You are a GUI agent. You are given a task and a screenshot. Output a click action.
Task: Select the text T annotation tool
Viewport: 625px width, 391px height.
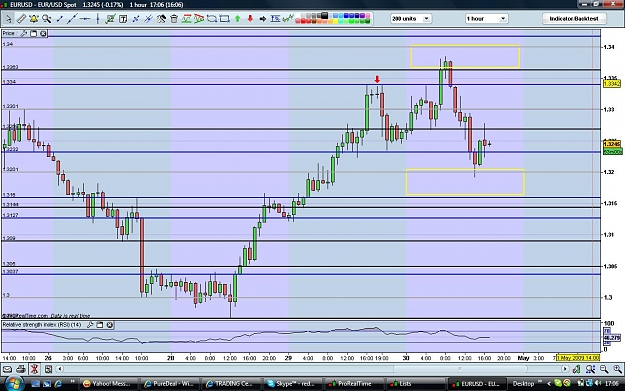coord(123,19)
